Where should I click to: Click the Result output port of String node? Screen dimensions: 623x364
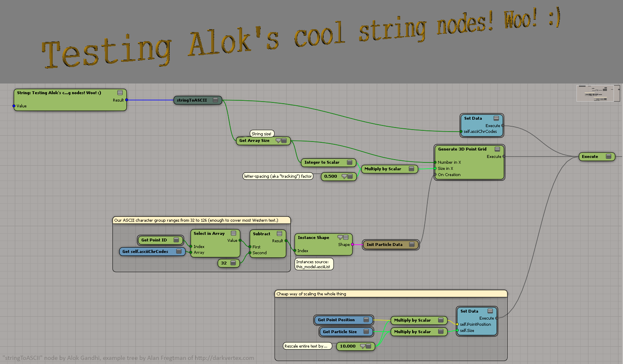[x=126, y=100]
